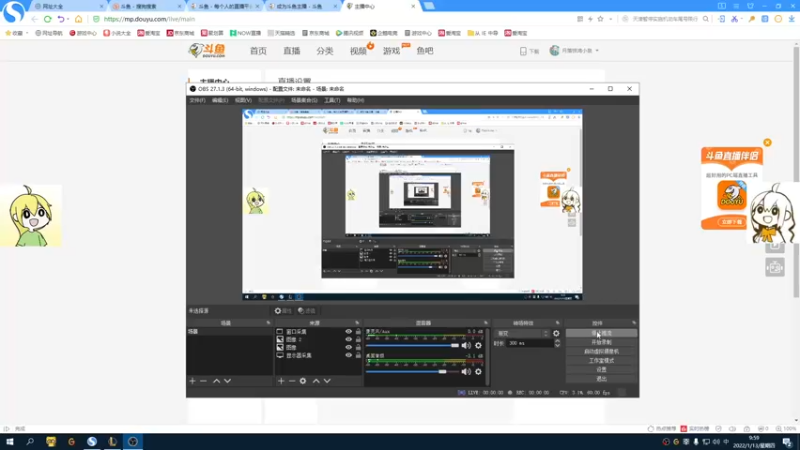Open OBS 文件(F) menu
Viewport: 800px width, 450px height.
197,101
